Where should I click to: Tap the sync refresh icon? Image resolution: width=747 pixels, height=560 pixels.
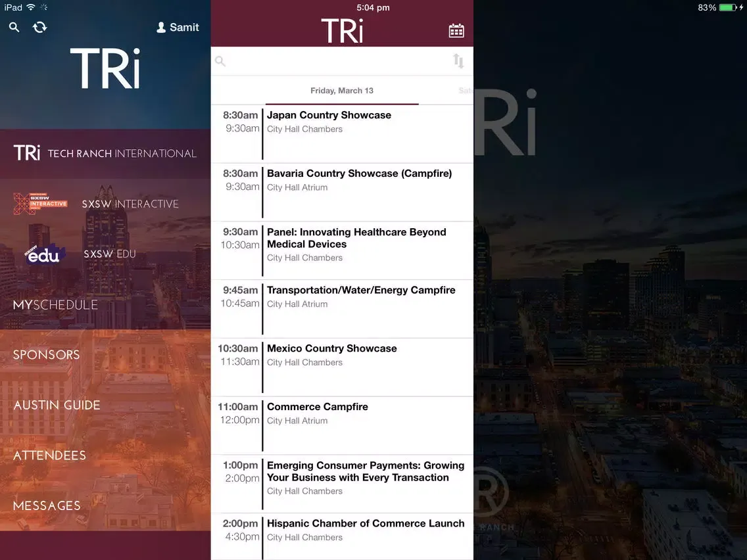point(39,27)
